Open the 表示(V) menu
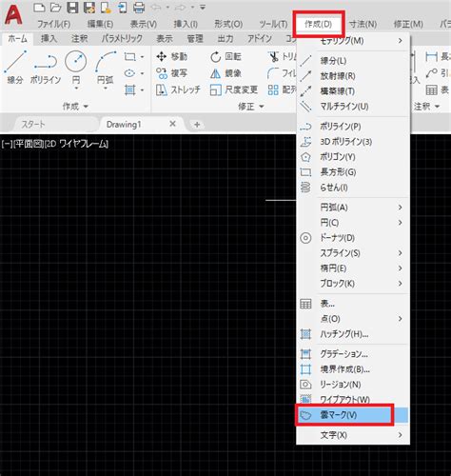 [x=144, y=24]
